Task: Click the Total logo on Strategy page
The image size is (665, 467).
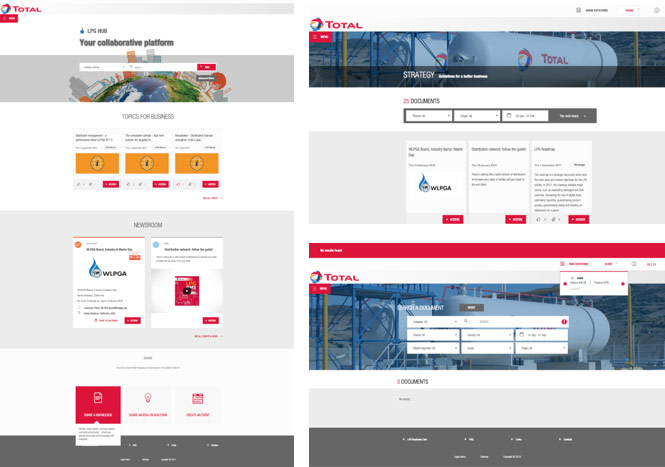Action: pyautogui.click(x=336, y=26)
